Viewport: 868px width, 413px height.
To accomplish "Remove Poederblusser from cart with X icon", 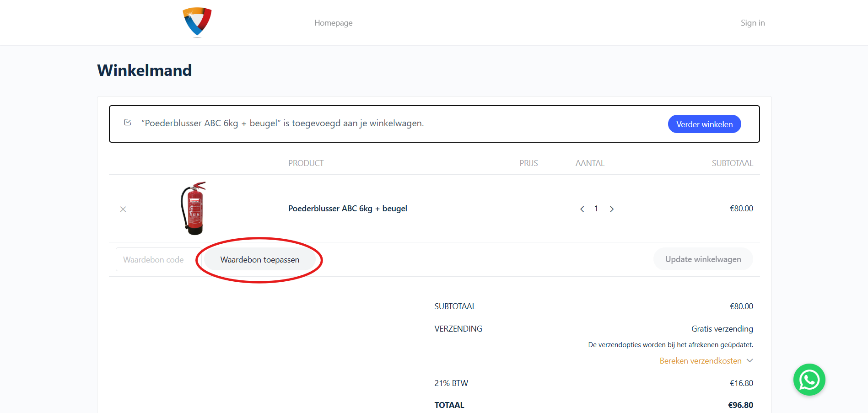I will point(123,209).
